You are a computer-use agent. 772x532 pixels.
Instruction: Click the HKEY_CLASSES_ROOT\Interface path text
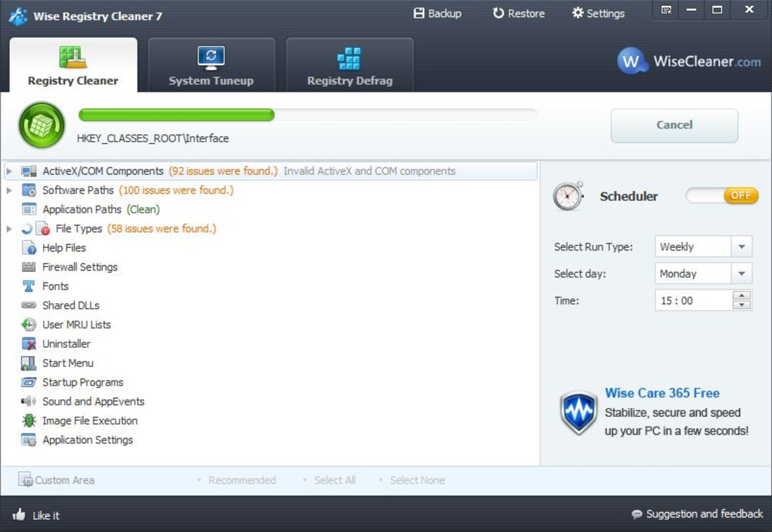(153, 138)
